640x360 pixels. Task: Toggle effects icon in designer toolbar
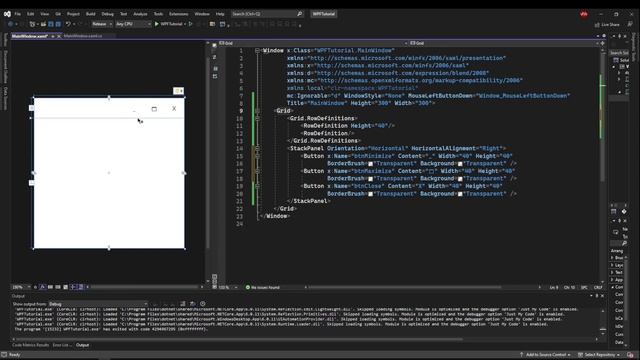click(42, 287)
